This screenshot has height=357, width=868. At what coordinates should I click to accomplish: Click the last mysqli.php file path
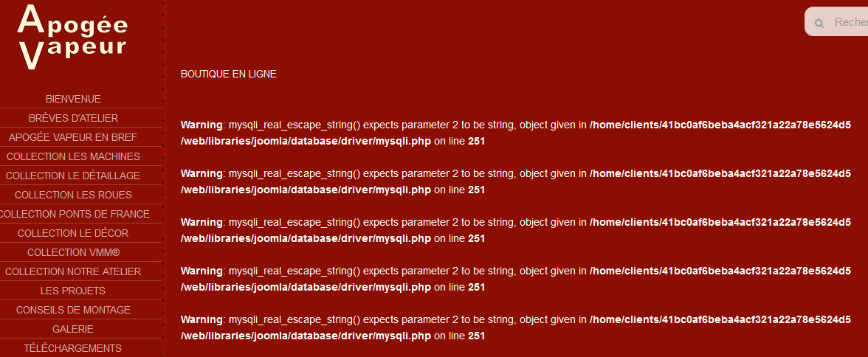[x=306, y=336]
